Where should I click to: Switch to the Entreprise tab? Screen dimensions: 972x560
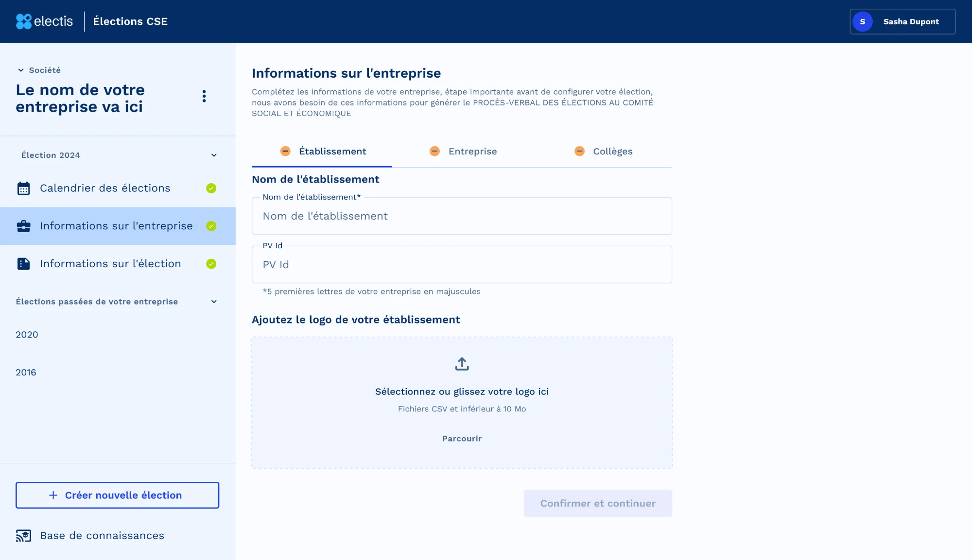click(x=463, y=152)
